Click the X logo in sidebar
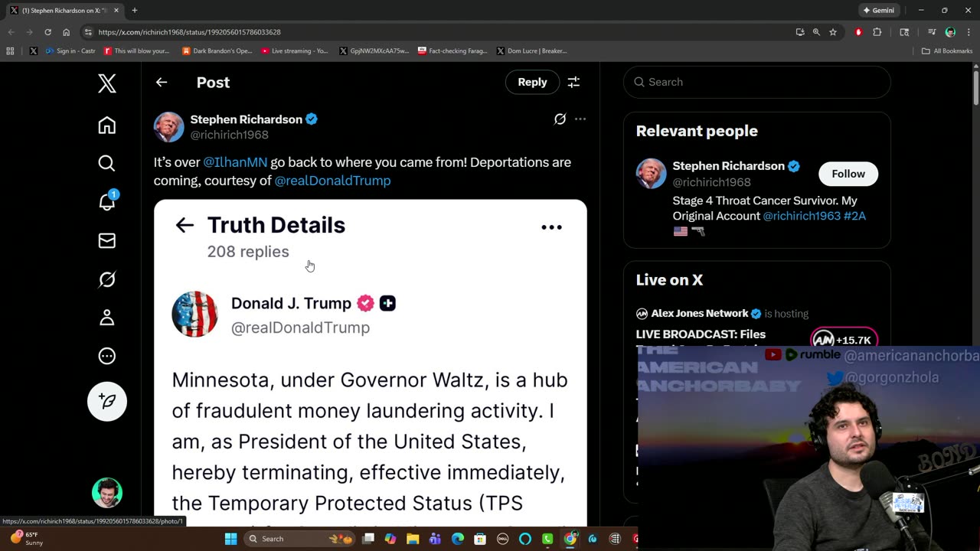Viewport: 980px width, 551px height. tap(107, 83)
